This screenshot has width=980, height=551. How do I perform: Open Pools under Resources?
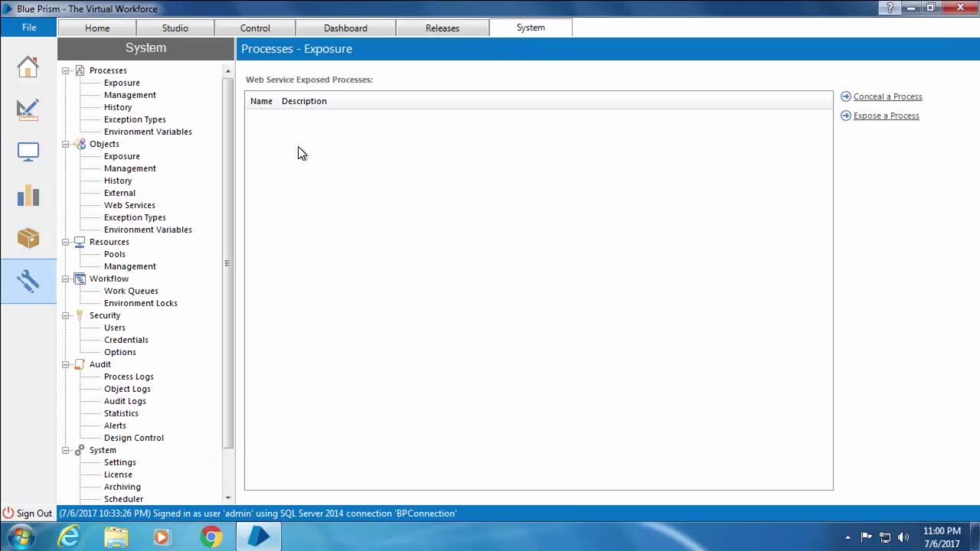(115, 254)
